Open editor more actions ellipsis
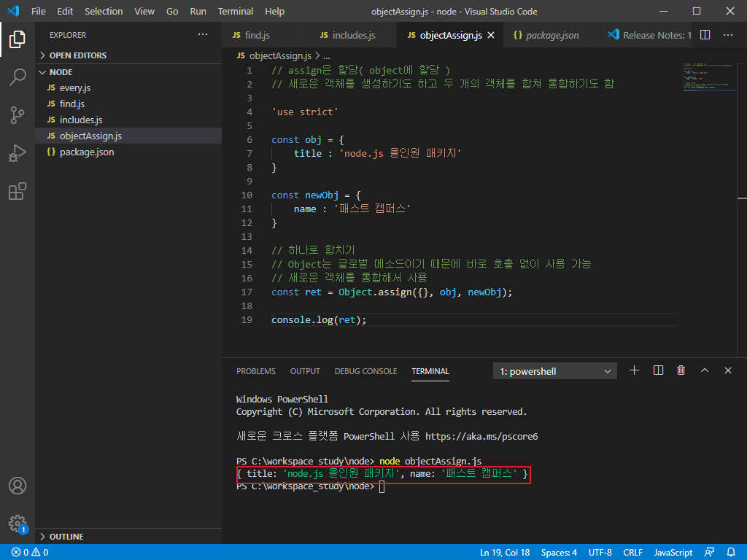This screenshot has width=747, height=560. pos(728,35)
